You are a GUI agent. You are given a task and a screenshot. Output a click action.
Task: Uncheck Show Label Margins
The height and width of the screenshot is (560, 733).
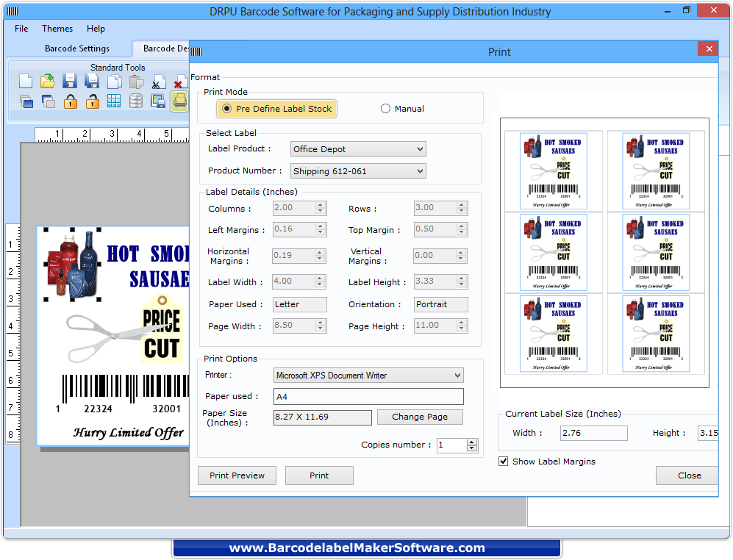pyautogui.click(x=504, y=461)
